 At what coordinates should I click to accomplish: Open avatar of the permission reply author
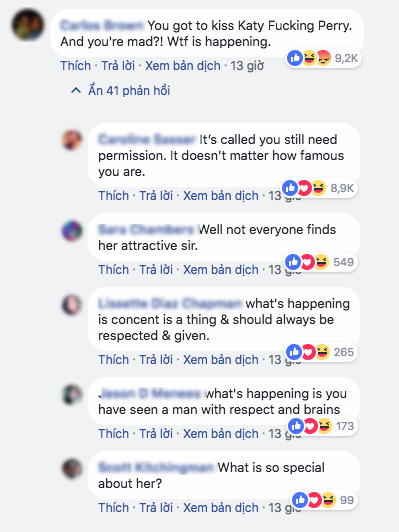72,140
